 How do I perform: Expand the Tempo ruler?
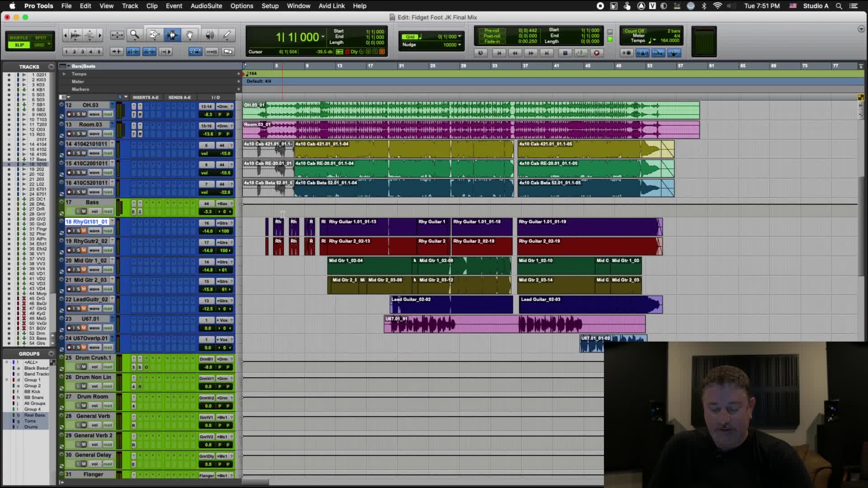64,74
